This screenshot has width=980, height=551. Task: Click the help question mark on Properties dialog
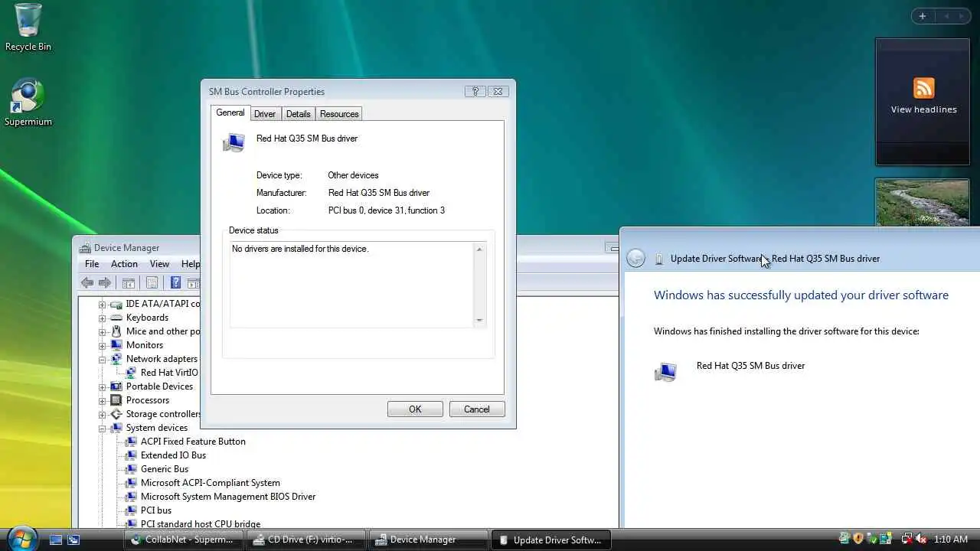(x=475, y=91)
